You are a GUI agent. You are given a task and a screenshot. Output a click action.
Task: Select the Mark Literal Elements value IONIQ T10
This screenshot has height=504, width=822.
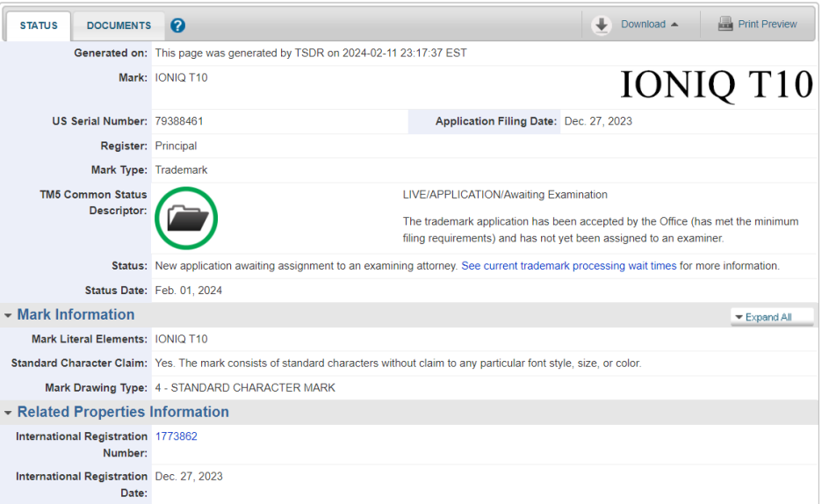tap(181, 339)
